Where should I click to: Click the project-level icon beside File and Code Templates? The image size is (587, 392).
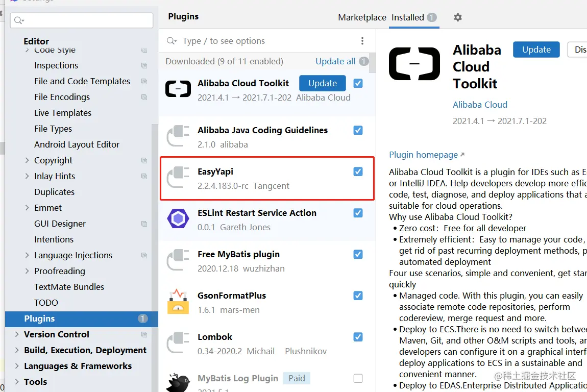click(144, 81)
